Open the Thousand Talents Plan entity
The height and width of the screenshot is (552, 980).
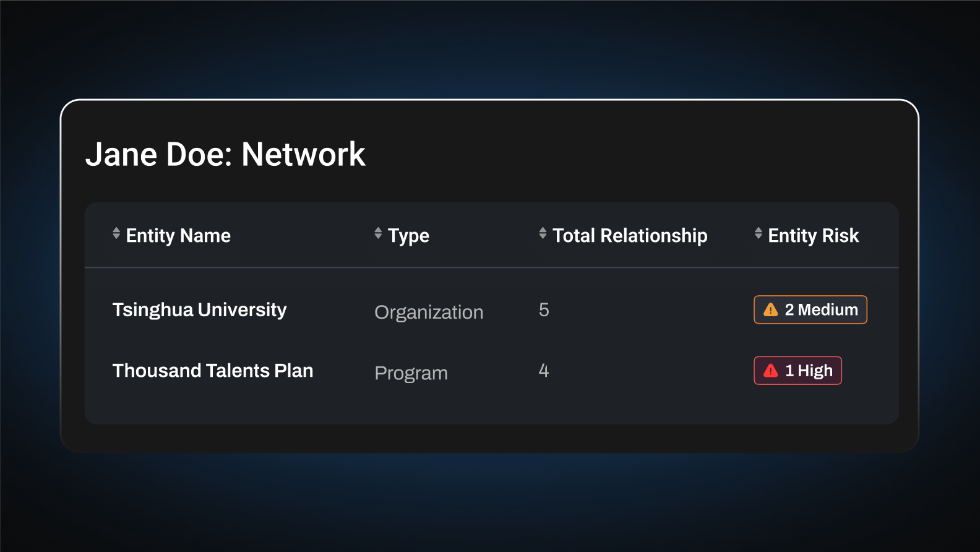(213, 371)
